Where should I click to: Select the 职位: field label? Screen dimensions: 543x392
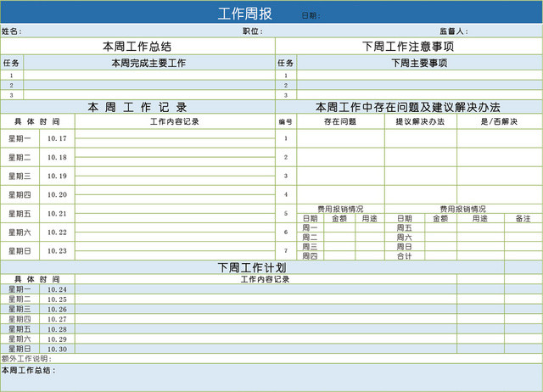[253, 31]
